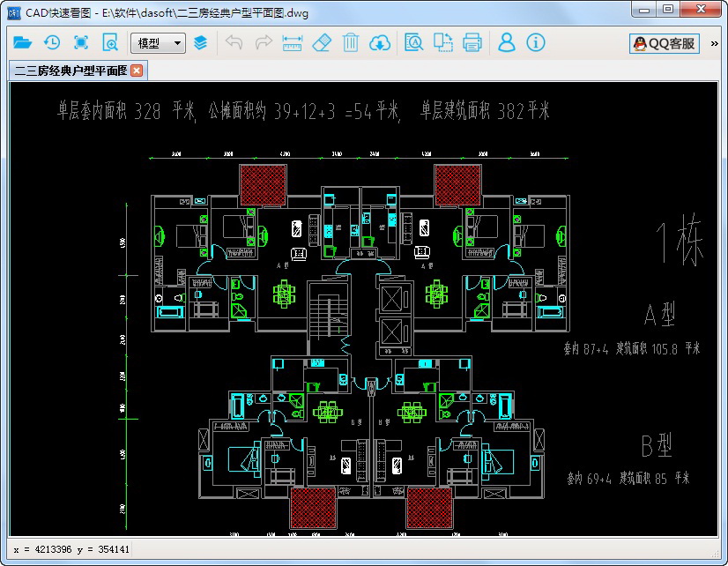Click the undo arrow button

(234, 42)
